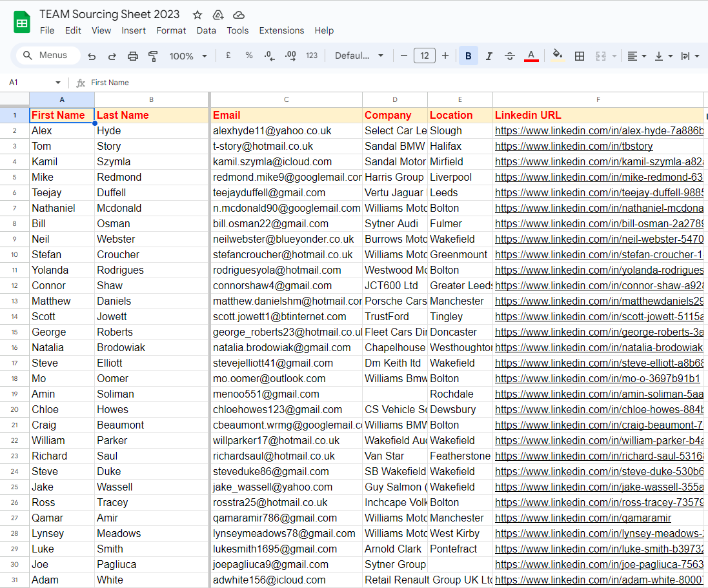Check the cloud document status icon

click(x=238, y=15)
